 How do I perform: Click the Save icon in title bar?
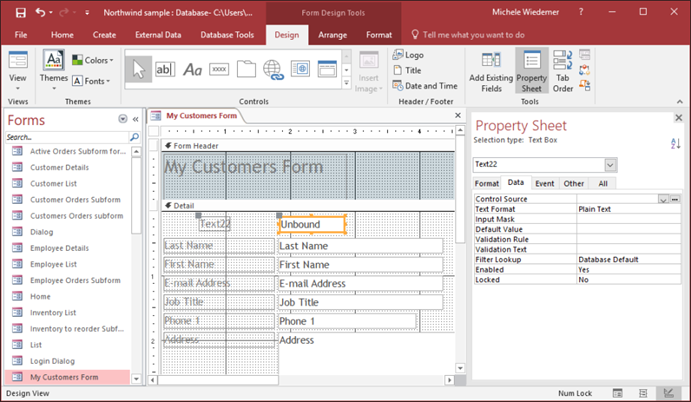tap(20, 12)
